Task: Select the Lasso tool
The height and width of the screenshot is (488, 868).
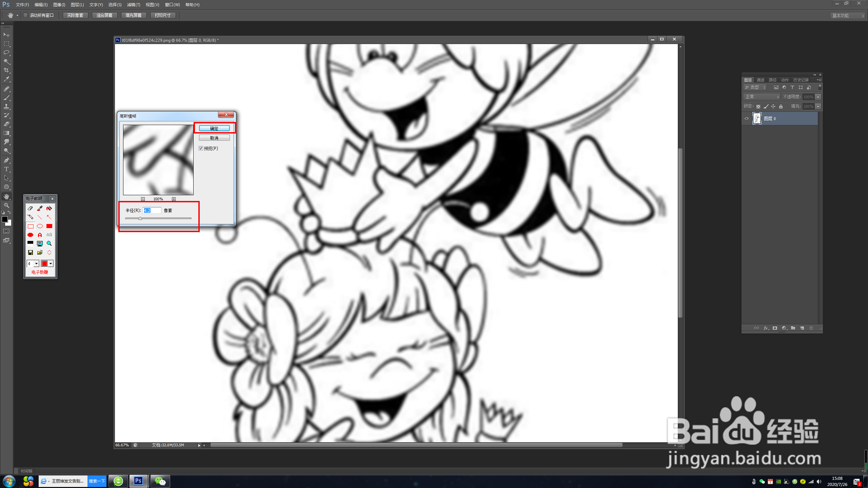Action: 6,53
